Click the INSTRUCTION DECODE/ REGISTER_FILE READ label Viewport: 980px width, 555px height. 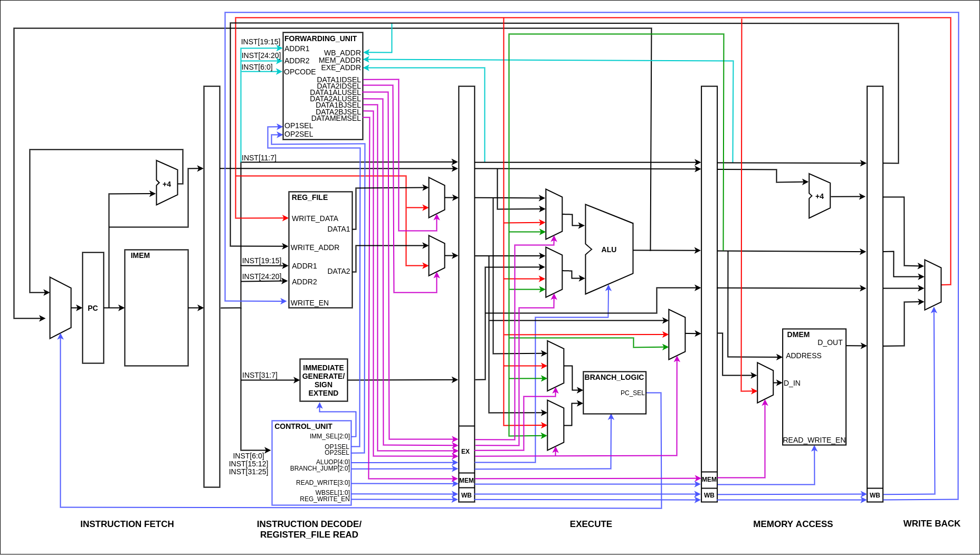click(309, 529)
